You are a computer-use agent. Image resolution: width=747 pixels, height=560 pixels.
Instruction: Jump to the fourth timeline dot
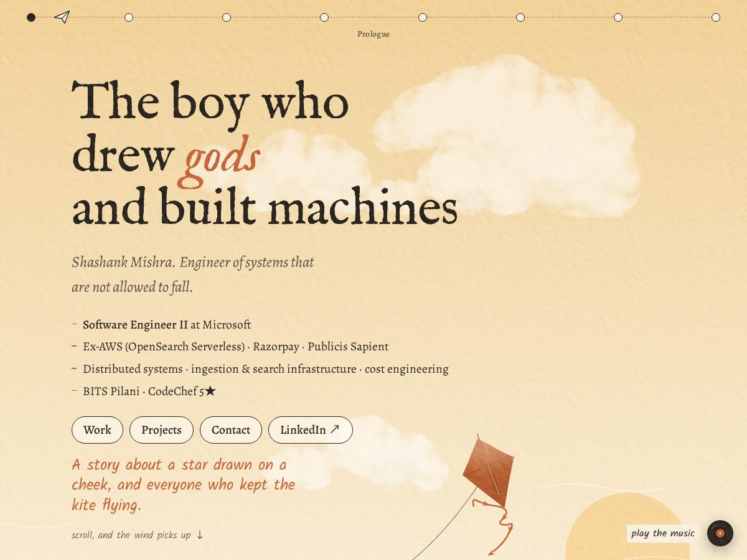click(324, 17)
